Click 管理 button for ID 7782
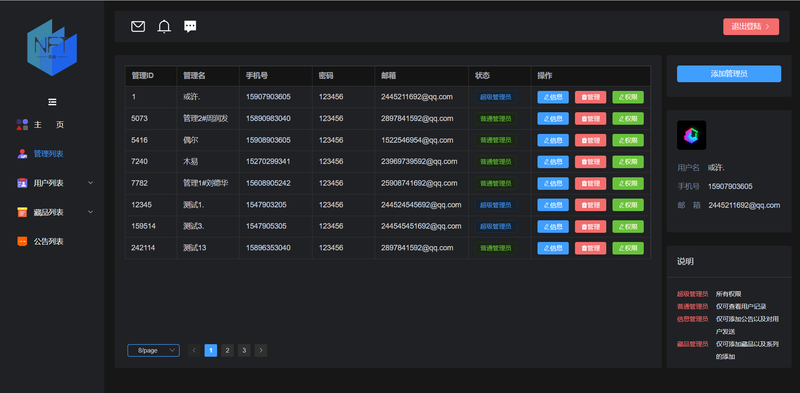This screenshot has width=800, height=393. (591, 183)
